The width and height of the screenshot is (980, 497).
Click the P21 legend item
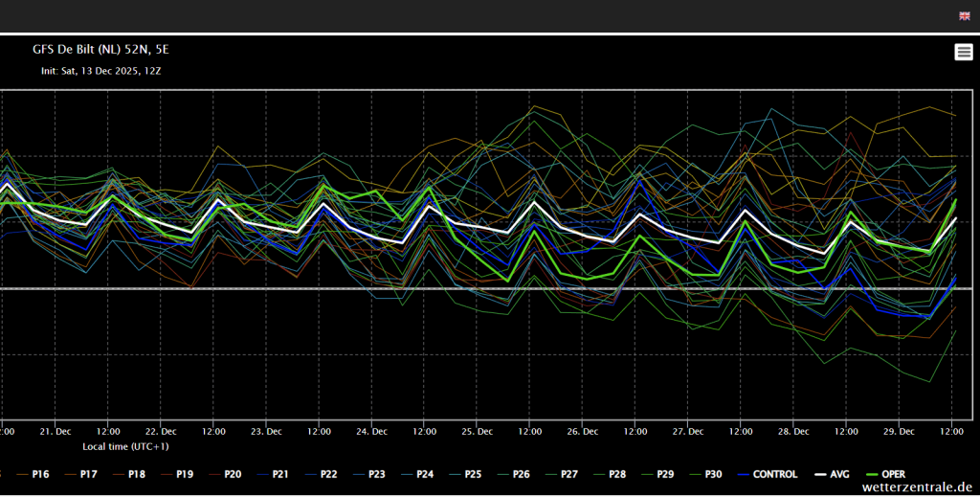(x=280, y=474)
